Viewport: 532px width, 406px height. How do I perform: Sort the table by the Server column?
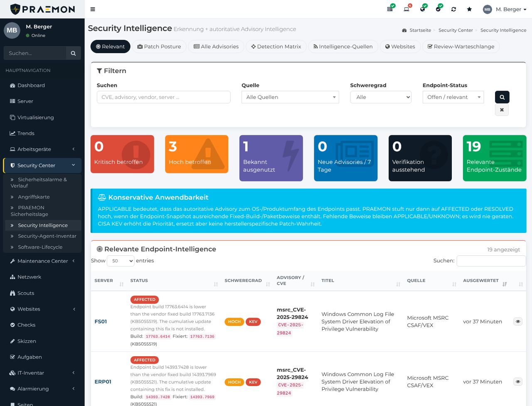tap(109, 281)
